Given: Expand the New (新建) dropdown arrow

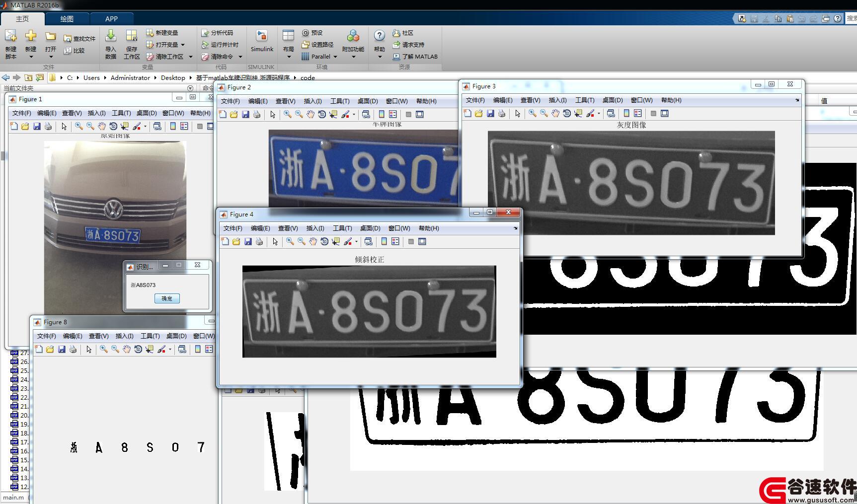Looking at the screenshot, I should [31, 57].
